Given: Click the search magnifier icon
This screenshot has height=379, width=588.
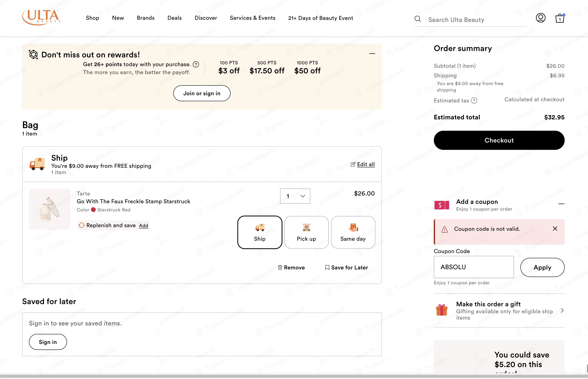Looking at the screenshot, I should click(x=418, y=19).
